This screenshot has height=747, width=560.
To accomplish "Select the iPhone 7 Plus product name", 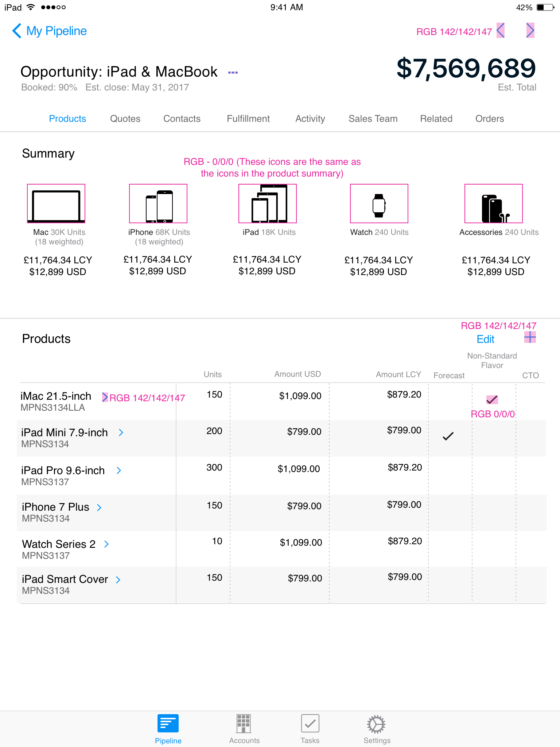I will (55, 507).
